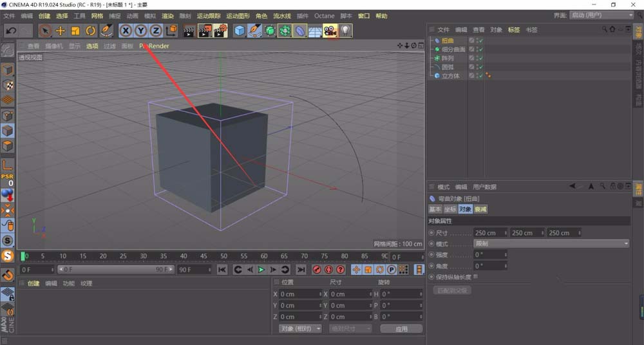Open the Octane menu

tap(325, 16)
